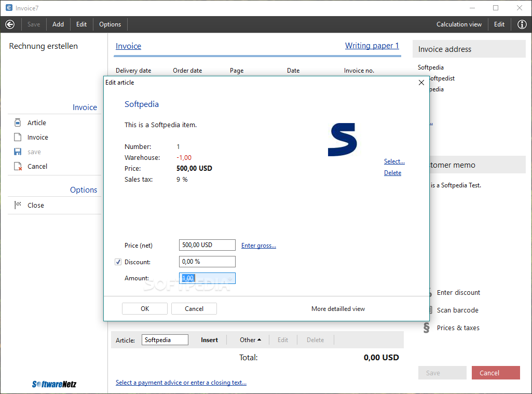Click Close entry under Options
Viewport: 532px width, 394px height.
point(36,205)
